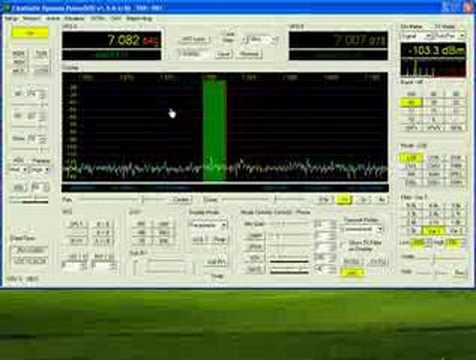Adjust the filter Shift slider
Image resolution: width=476 pixels, height=360 pixels.
click(x=433, y=273)
